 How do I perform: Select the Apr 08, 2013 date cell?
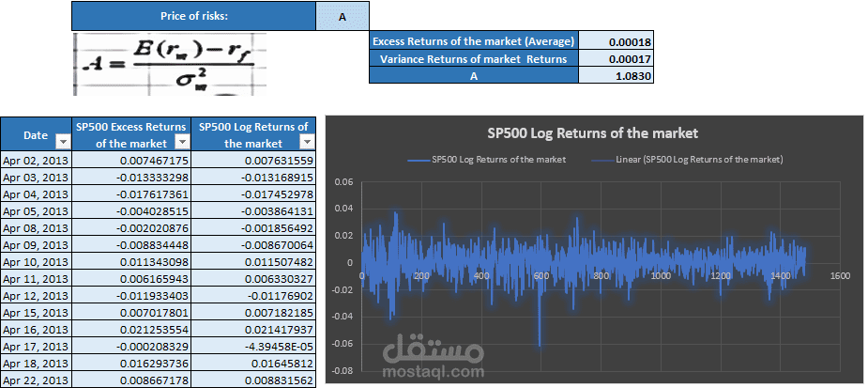(x=36, y=228)
